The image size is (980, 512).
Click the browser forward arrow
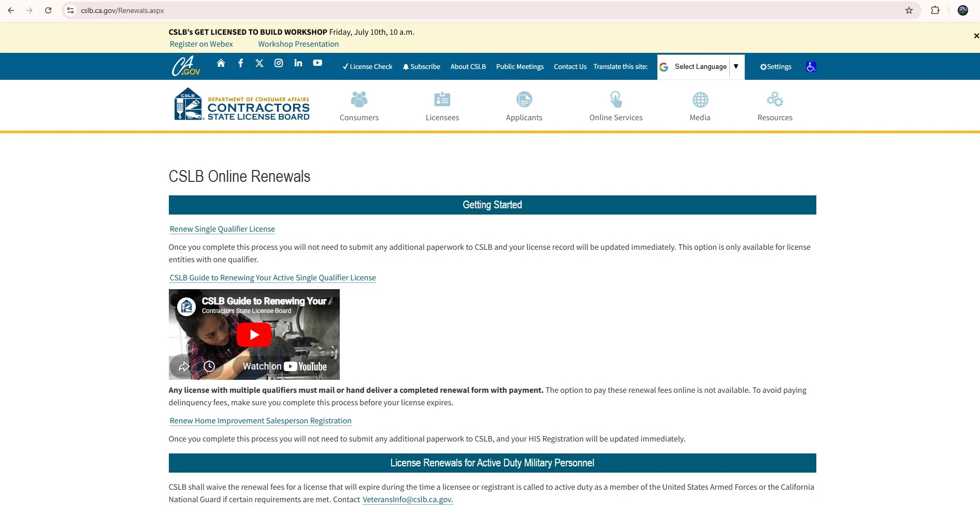point(30,10)
